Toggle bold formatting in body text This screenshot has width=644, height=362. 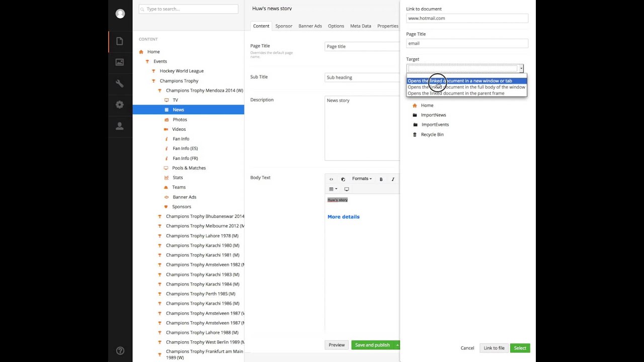coord(381,179)
